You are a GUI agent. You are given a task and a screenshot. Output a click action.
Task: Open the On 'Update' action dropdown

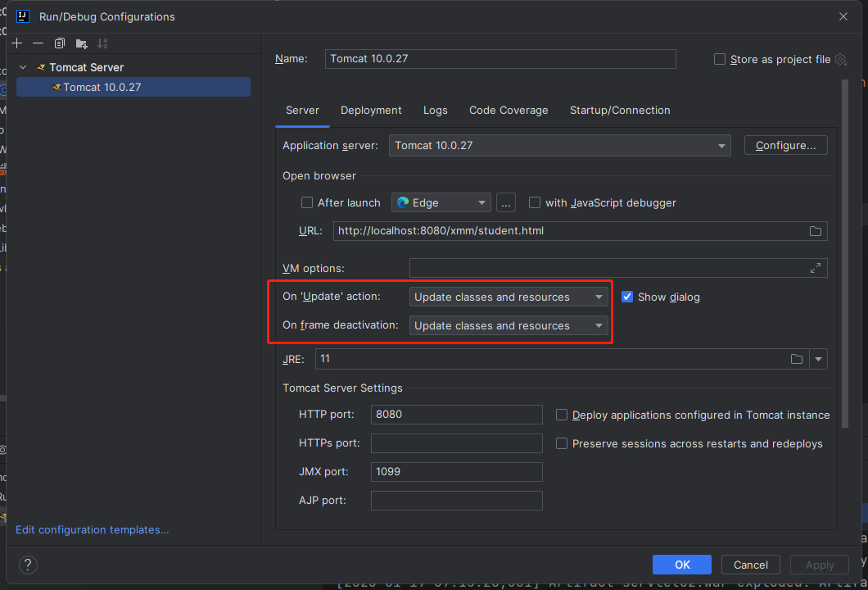tap(509, 297)
